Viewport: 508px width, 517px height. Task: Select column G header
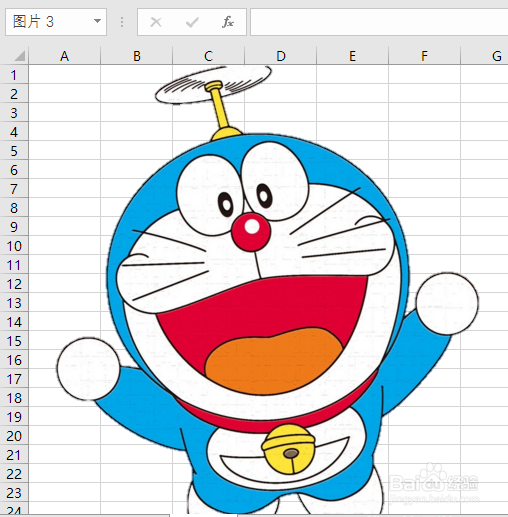(x=484, y=56)
